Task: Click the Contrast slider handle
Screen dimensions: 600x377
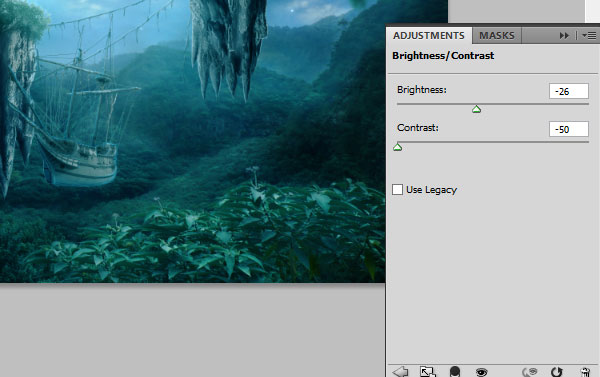Action: 398,147
